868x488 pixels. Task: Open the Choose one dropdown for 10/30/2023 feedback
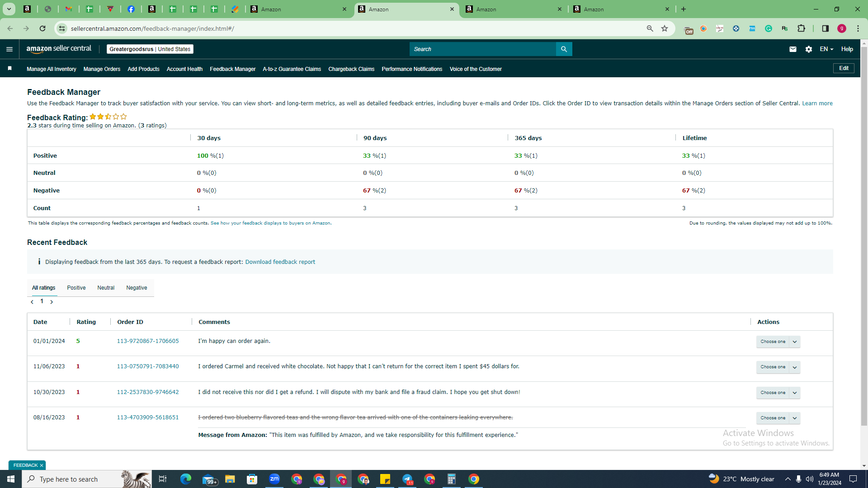tap(778, 393)
